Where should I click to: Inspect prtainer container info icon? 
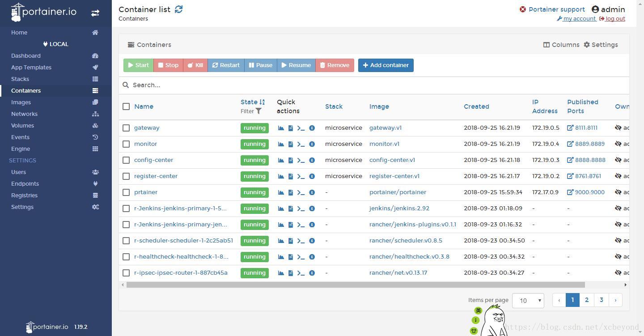pyautogui.click(x=312, y=192)
